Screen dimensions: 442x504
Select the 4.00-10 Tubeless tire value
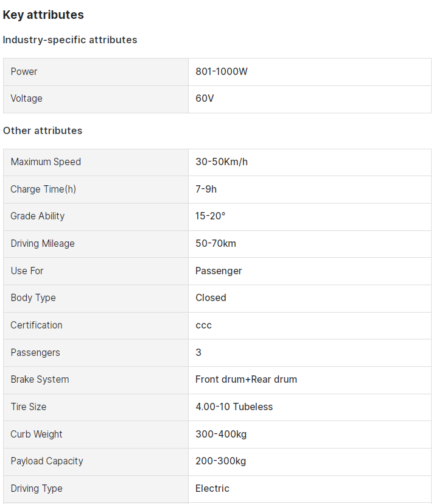[234, 406]
